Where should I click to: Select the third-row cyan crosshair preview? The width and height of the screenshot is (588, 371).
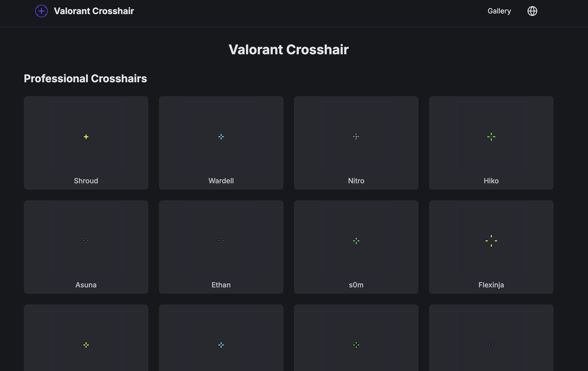[221, 345]
